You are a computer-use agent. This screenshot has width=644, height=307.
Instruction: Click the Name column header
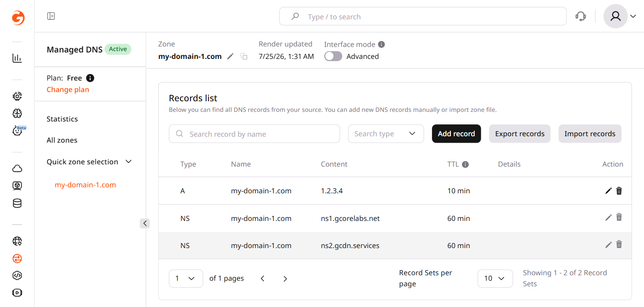pos(241,164)
